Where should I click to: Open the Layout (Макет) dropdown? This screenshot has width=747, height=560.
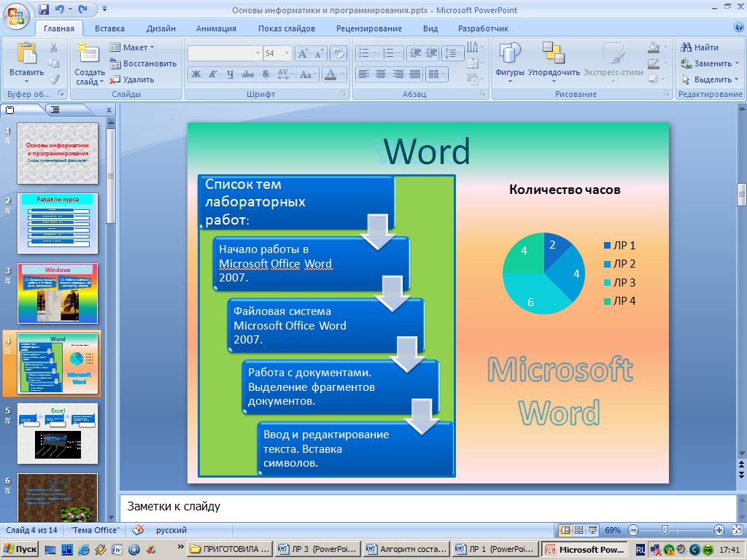point(132,47)
